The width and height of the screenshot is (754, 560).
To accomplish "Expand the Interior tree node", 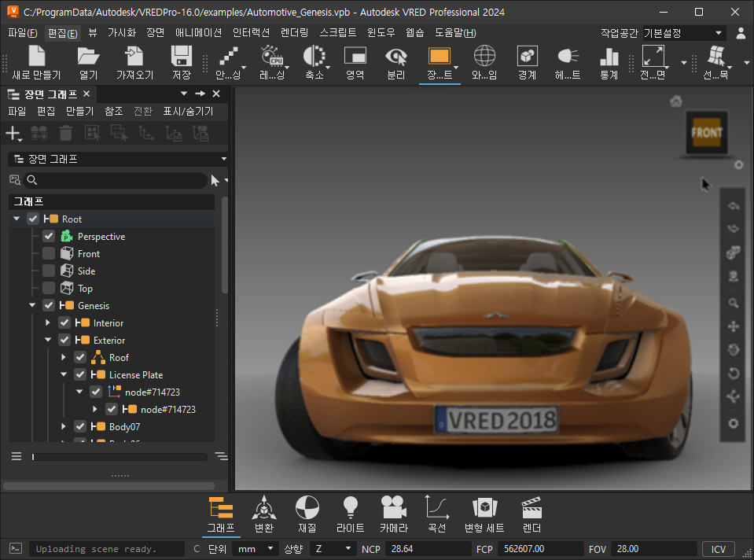I will coord(48,323).
